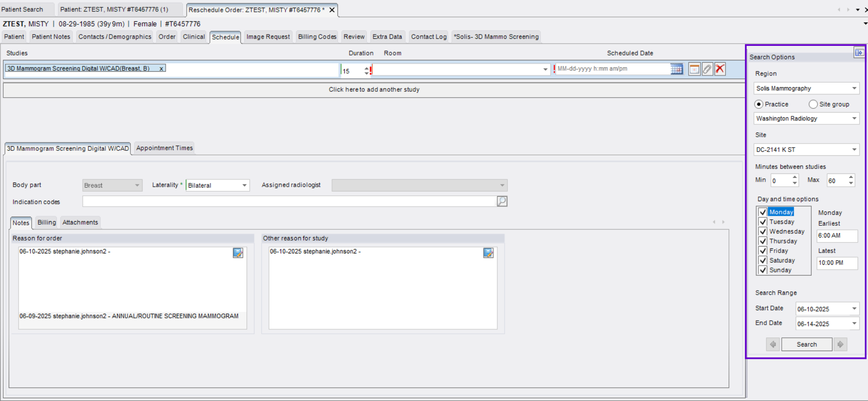Click the Scheduled Date input field
868x401 pixels.
(613, 69)
